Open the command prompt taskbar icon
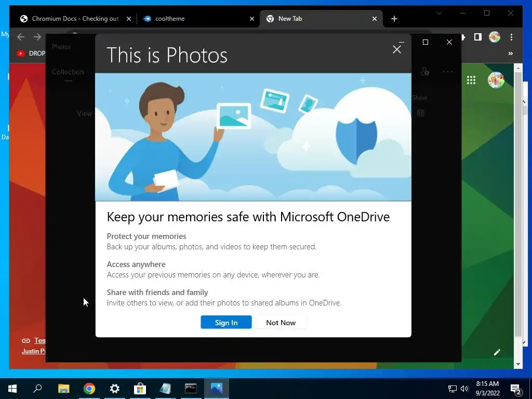This screenshot has width=532, height=399. click(x=191, y=389)
